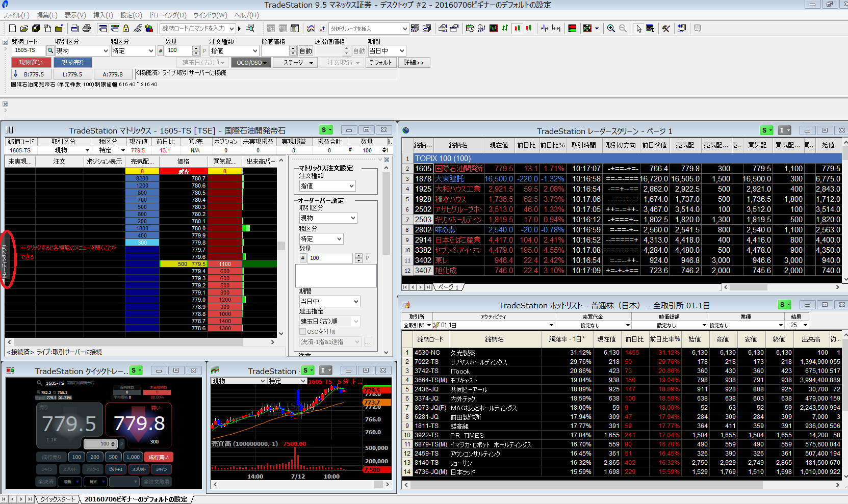
Task: Click the calendar clock timeframe toolbar icon
Action: 470,29
